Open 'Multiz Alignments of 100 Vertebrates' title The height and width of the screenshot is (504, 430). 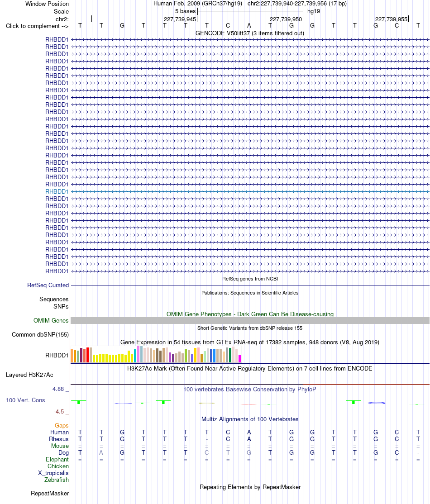[x=250, y=419]
